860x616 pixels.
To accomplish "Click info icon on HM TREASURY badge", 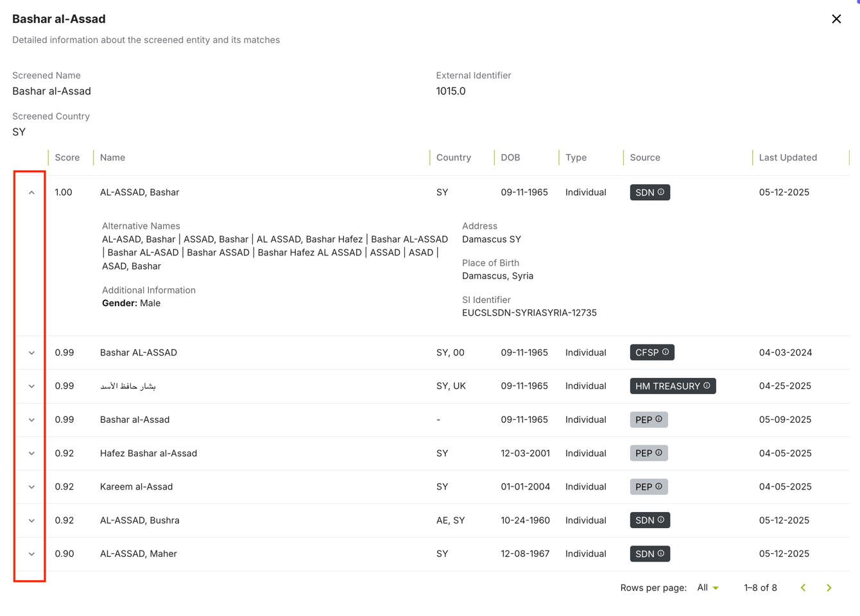I will click(707, 386).
